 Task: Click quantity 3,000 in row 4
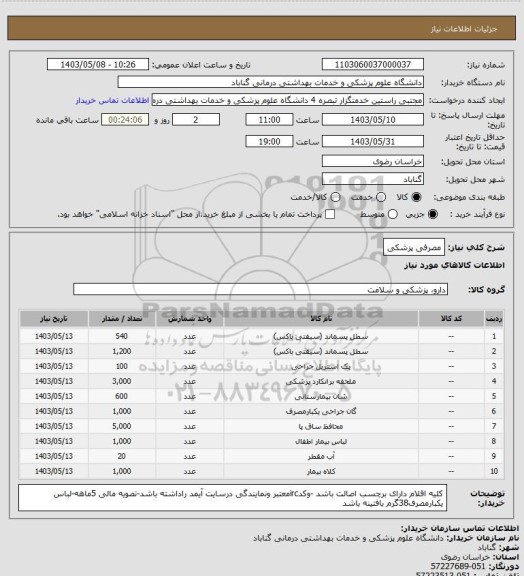coord(122,381)
